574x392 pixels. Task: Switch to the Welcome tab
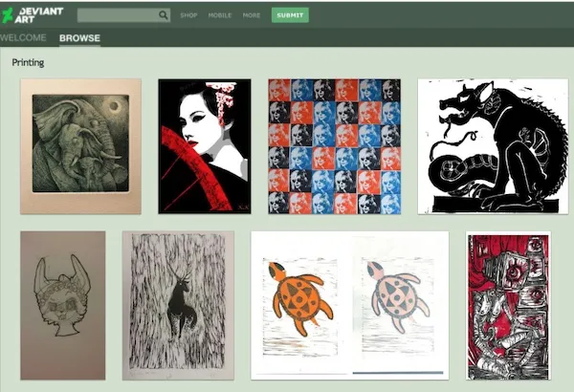click(23, 38)
